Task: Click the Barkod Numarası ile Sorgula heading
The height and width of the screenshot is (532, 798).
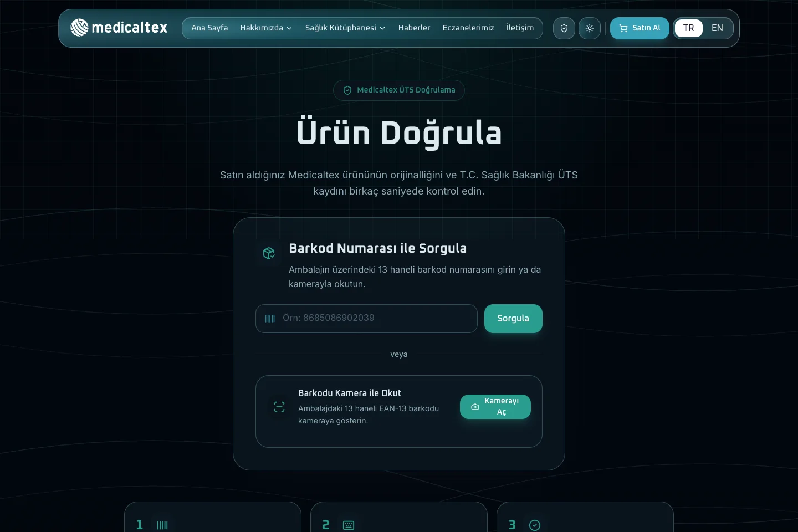Action: [x=377, y=248]
